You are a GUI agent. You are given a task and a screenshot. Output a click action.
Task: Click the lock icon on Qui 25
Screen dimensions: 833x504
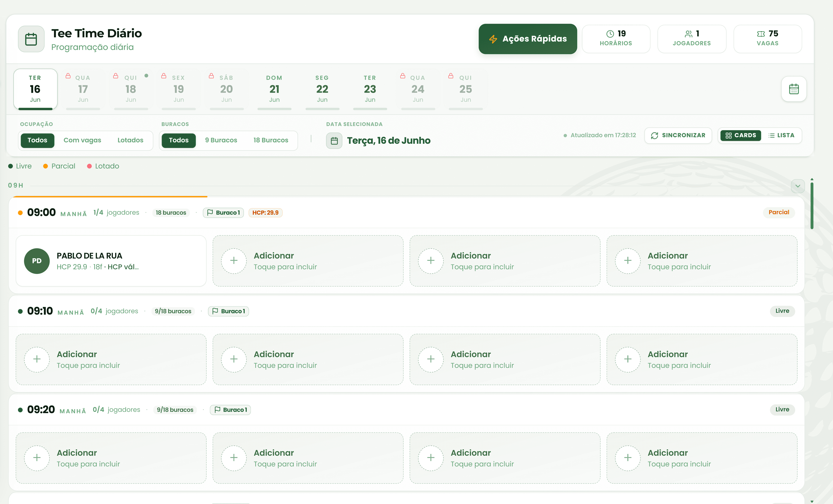(451, 76)
